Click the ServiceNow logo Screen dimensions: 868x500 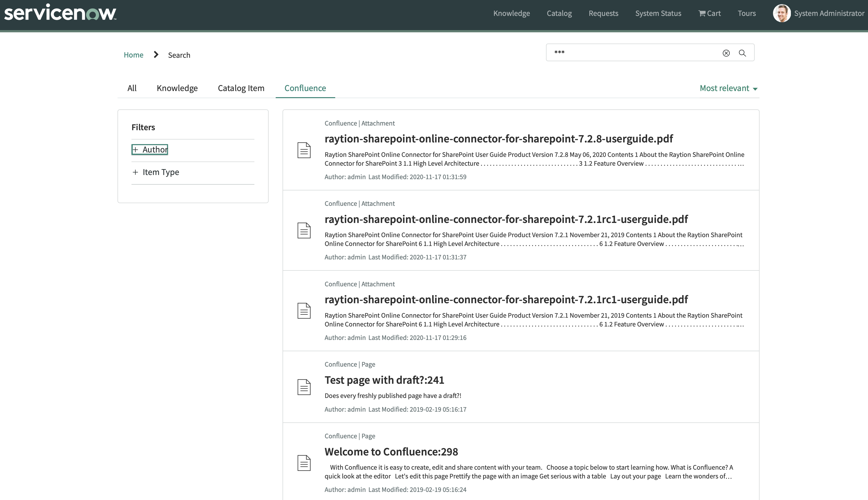(x=60, y=12)
